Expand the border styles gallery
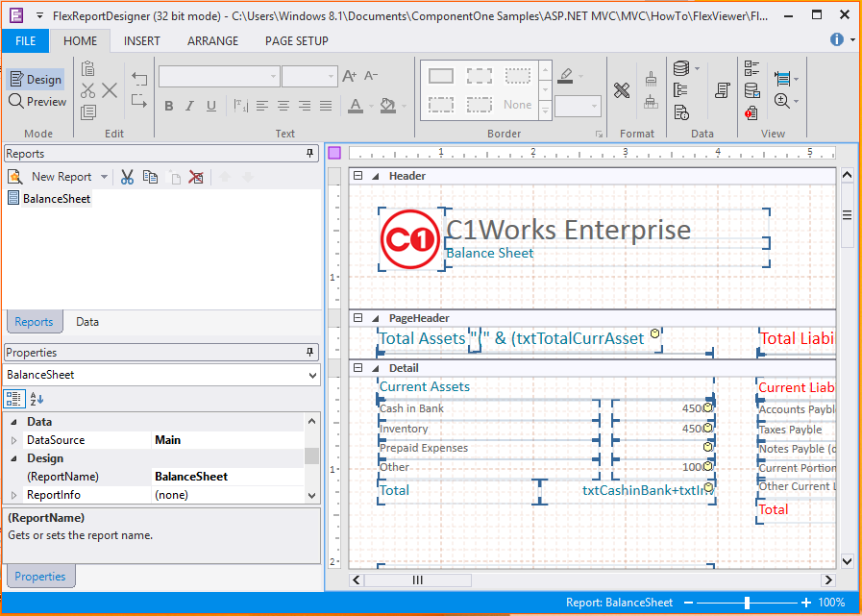The width and height of the screenshot is (862, 616). [x=545, y=111]
